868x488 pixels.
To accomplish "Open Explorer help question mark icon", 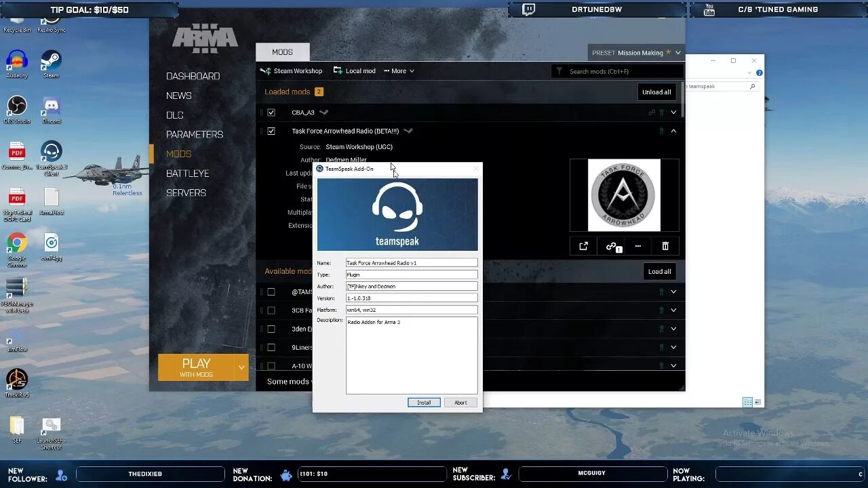I will click(x=759, y=73).
